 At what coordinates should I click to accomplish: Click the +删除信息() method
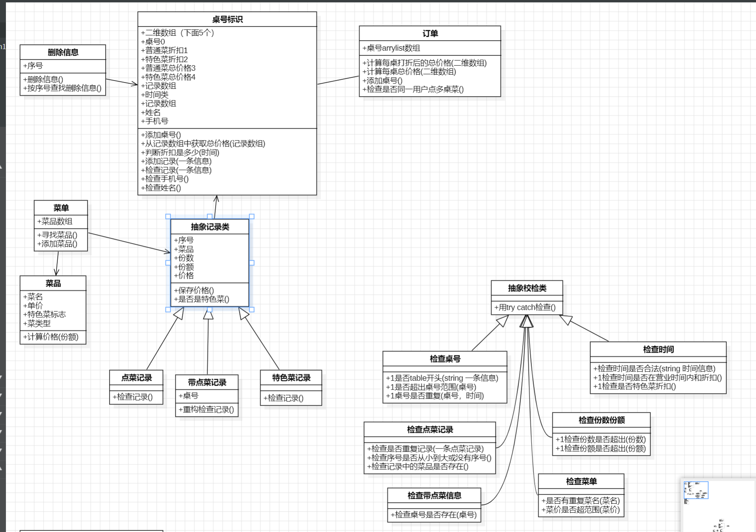click(43, 79)
